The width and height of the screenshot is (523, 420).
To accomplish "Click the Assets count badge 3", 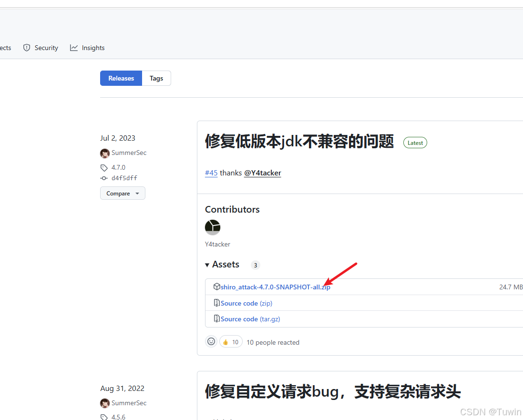I will click(256, 265).
